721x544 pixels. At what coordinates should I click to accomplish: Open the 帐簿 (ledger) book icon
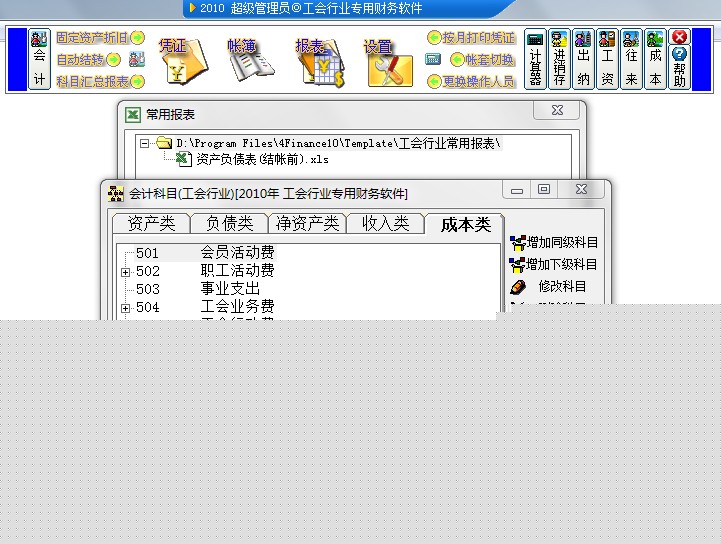tap(248, 60)
